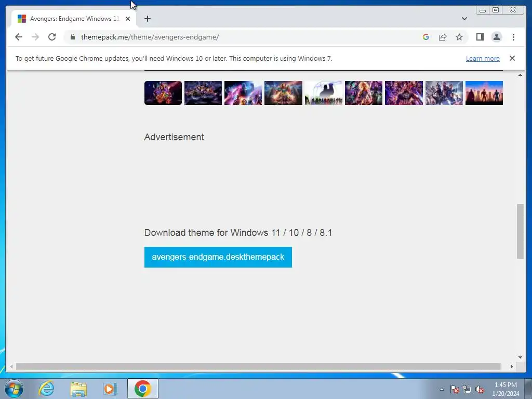This screenshot has width=532, height=399.
Task: Open first Avengers wallpaper thumbnail
Action: coord(163,93)
